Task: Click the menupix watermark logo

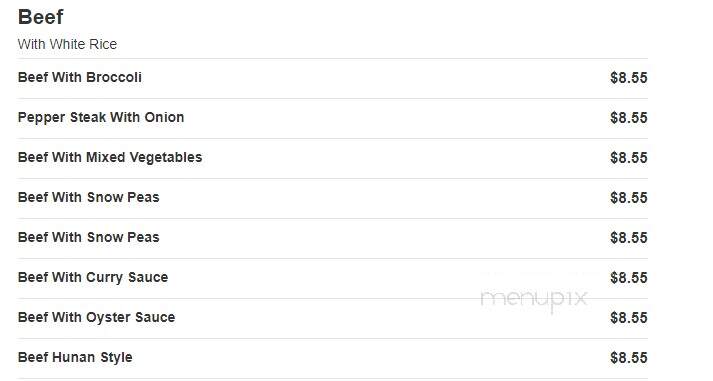Action: [x=534, y=300]
